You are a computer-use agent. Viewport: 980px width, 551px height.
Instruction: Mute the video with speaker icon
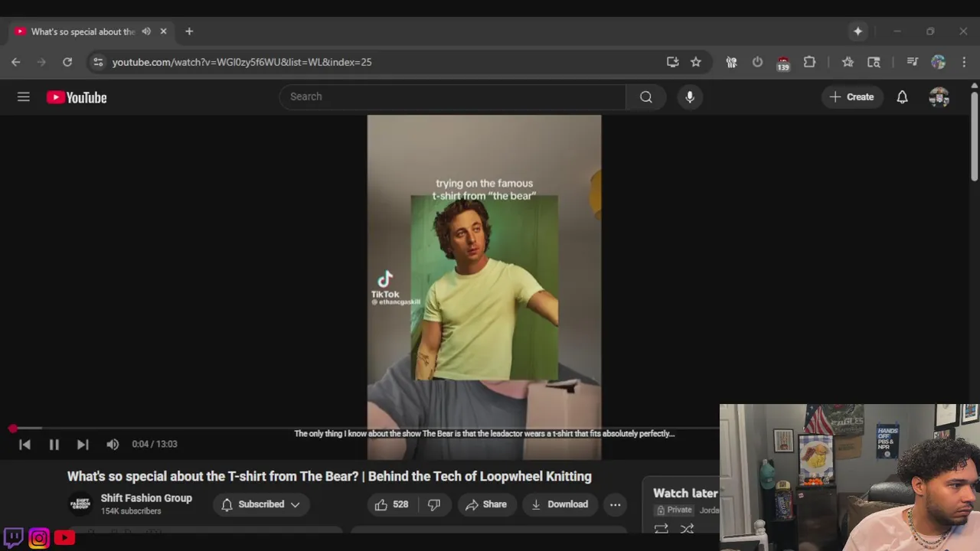[113, 444]
